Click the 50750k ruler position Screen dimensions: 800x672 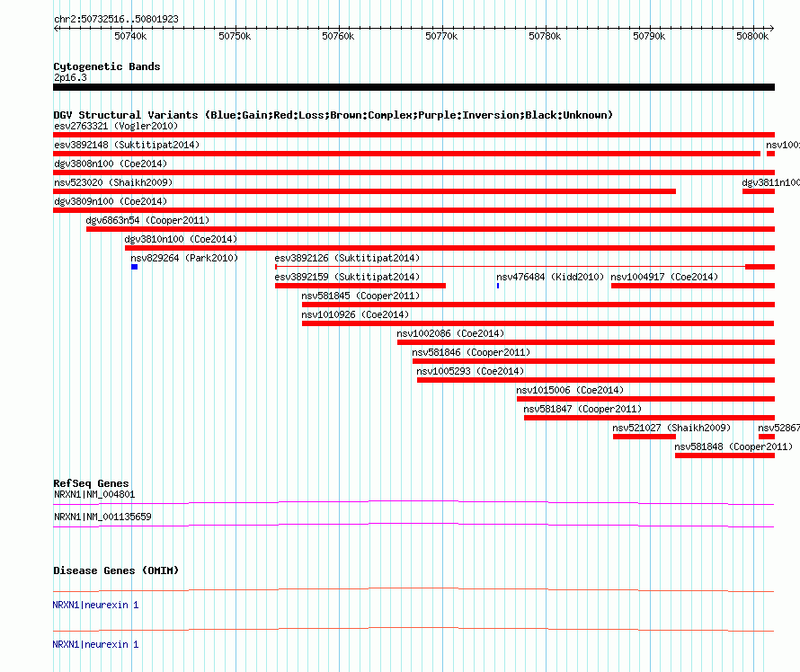click(x=235, y=36)
